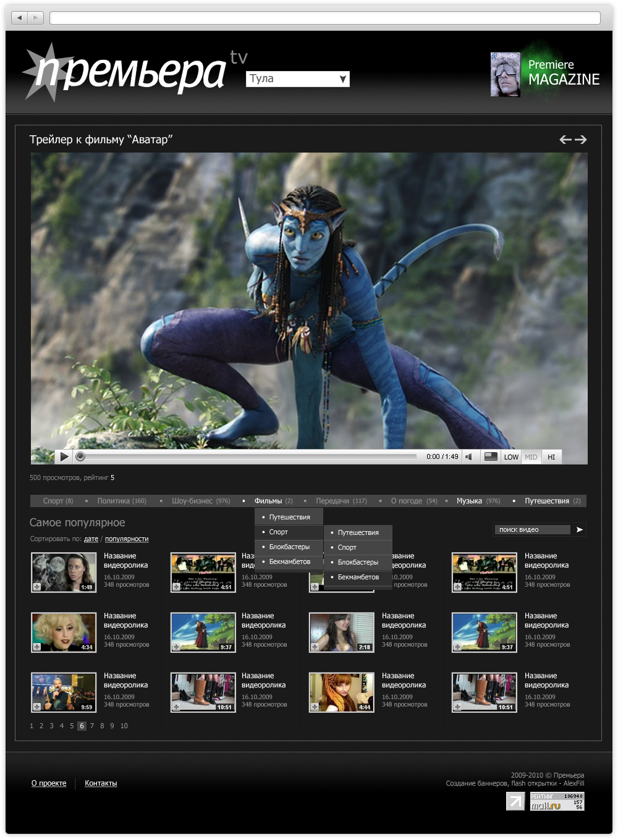Select MID video quality

[531, 457]
